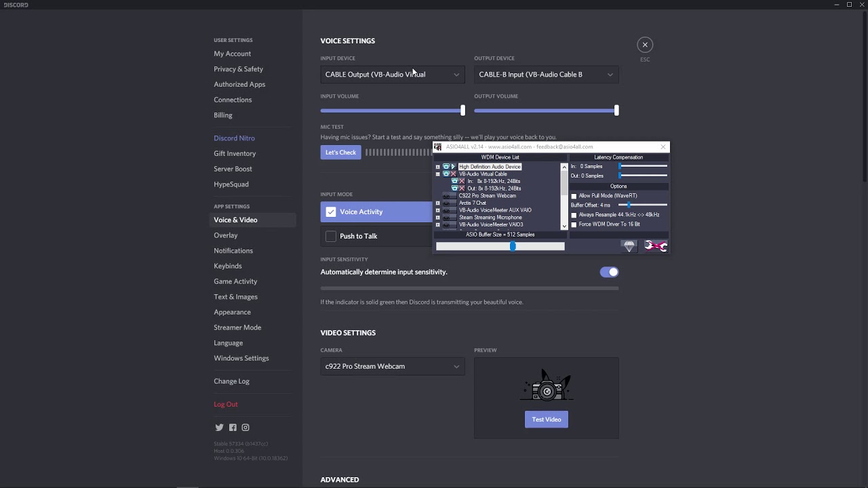Collapse the VB-Audio Virtual Cable node

pyautogui.click(x=438, y=174)
